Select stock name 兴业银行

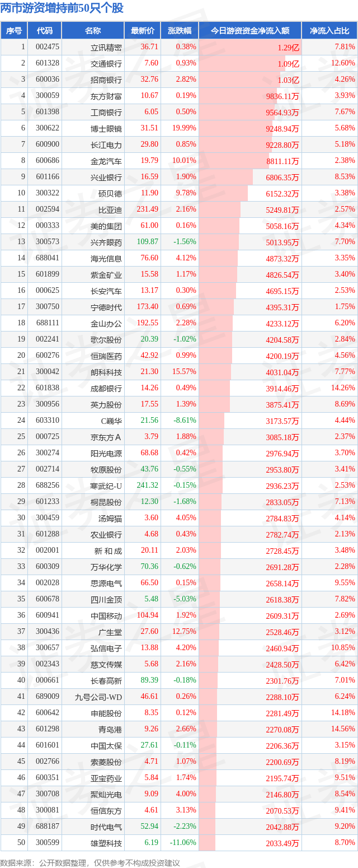[106, 177]
